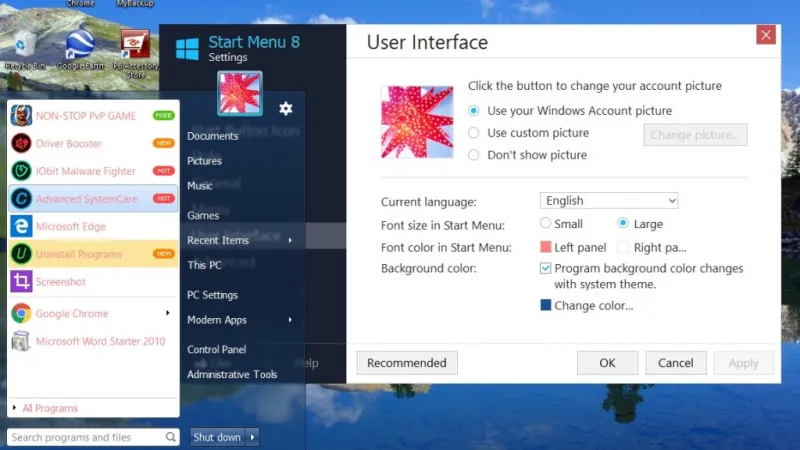Click OK to confirm settings
This screenshot has height=450, width=800.
(607, 363)
